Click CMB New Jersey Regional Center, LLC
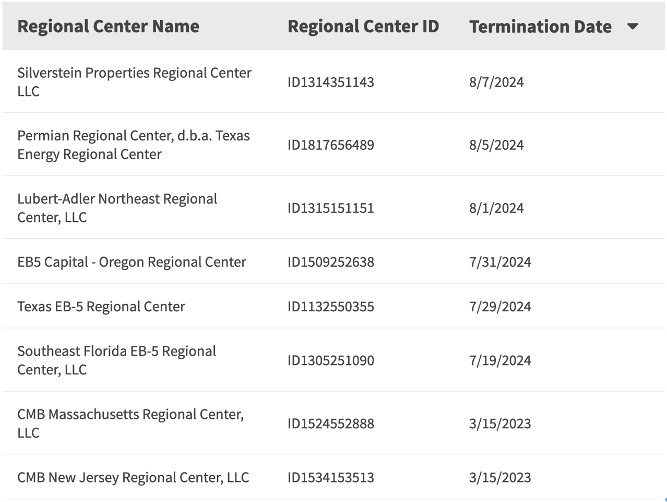The image size is (667, 502). pyautogui.click(x=133, y=478)
